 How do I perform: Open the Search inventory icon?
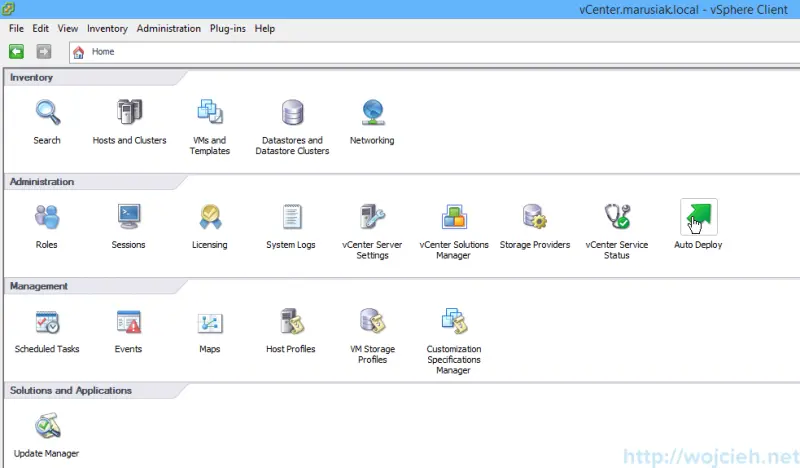(47, 113)
